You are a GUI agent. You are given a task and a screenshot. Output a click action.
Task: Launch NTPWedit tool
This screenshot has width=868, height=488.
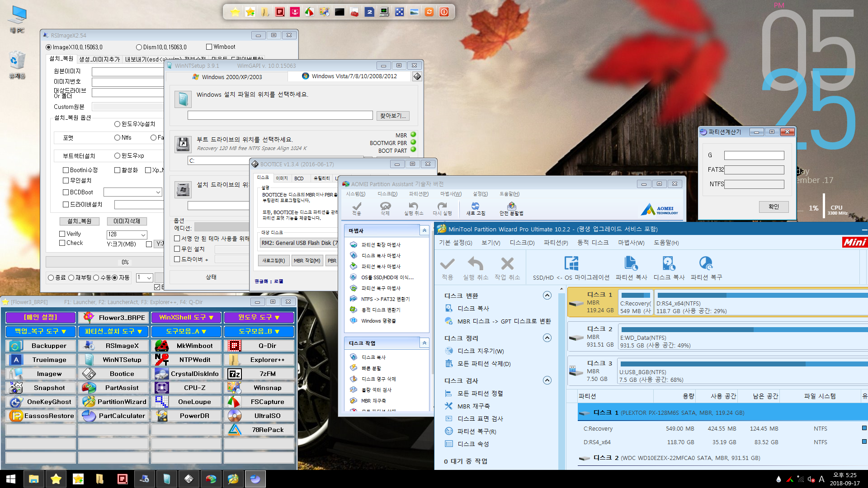coord(186,360)
